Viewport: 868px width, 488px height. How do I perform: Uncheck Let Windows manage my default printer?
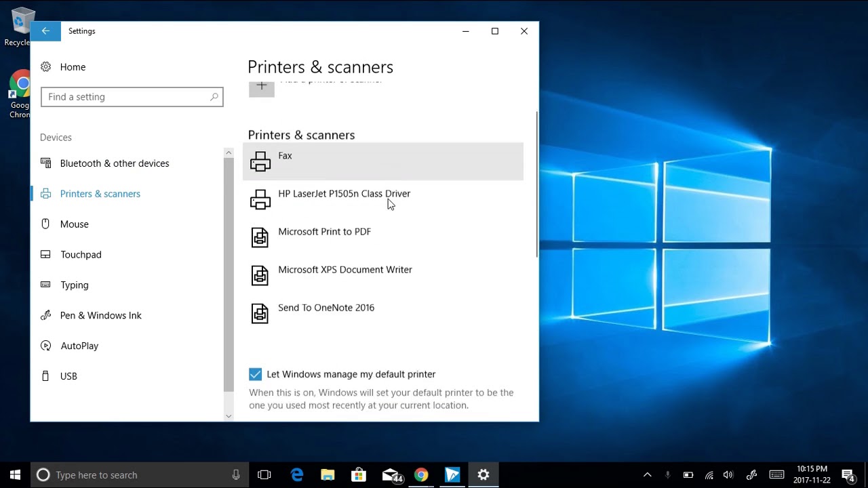tap(255, 374)
